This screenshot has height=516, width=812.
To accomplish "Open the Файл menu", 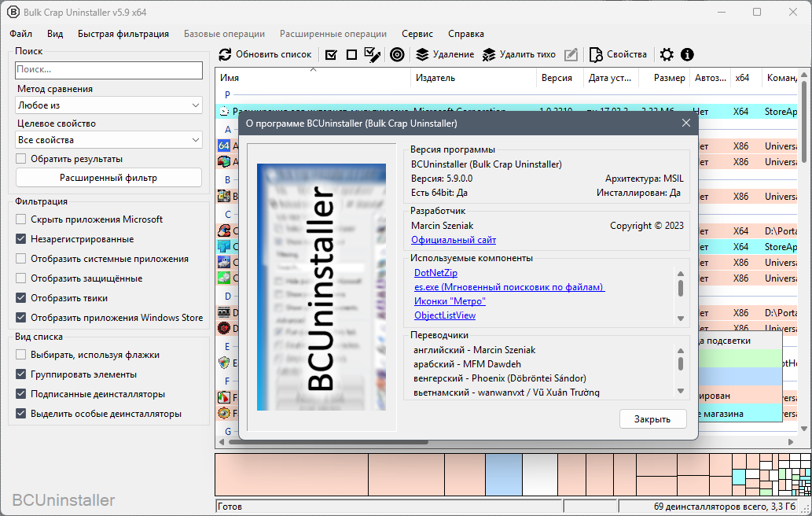I will click(20, 34).
